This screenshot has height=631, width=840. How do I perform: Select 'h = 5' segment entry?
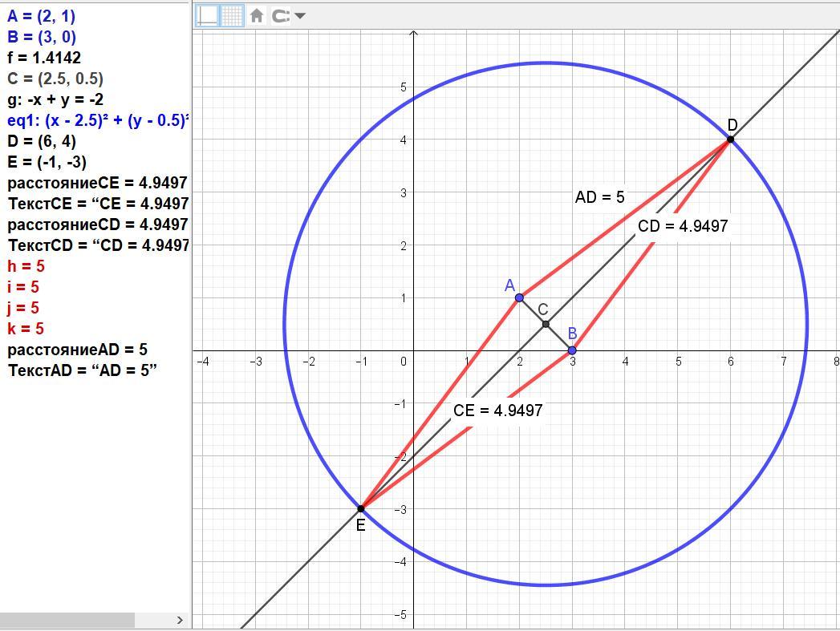[26, 266]
